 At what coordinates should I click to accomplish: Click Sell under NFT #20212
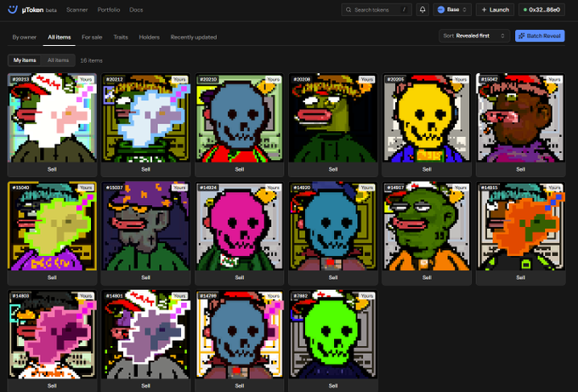click(145, 169)
